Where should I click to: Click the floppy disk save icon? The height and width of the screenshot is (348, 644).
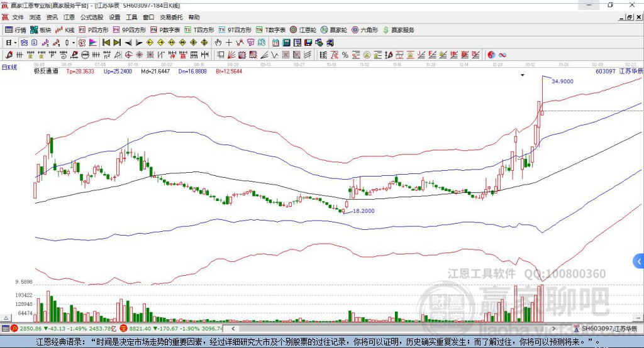pyautogui.click(x=308, y=43)
